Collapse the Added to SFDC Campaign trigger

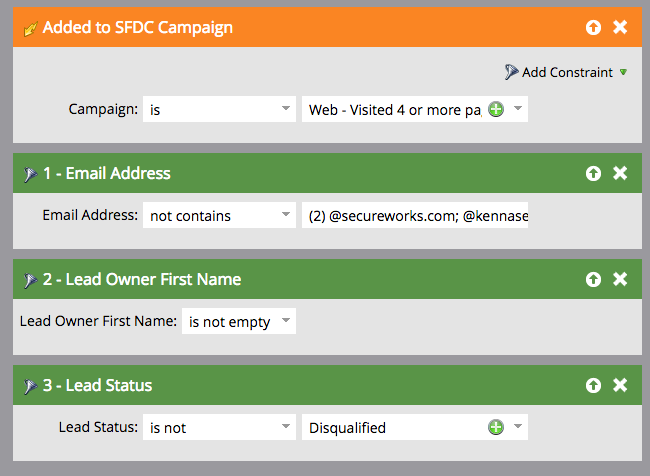[x=594, y=27]
